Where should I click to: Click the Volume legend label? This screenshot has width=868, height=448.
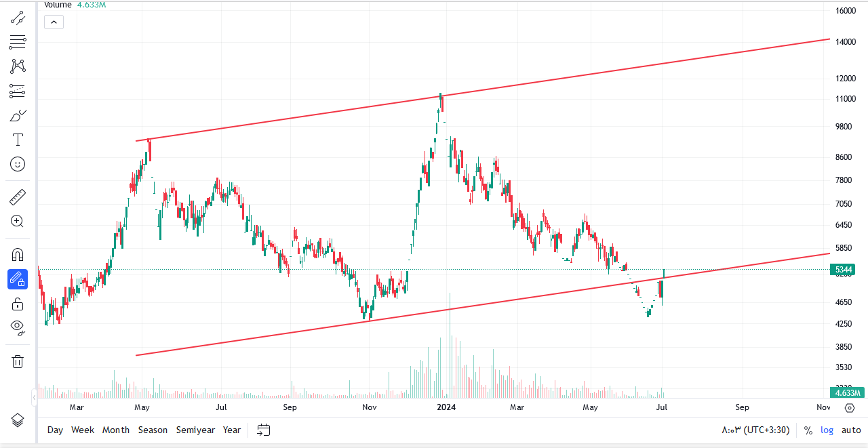pos(58,5)
